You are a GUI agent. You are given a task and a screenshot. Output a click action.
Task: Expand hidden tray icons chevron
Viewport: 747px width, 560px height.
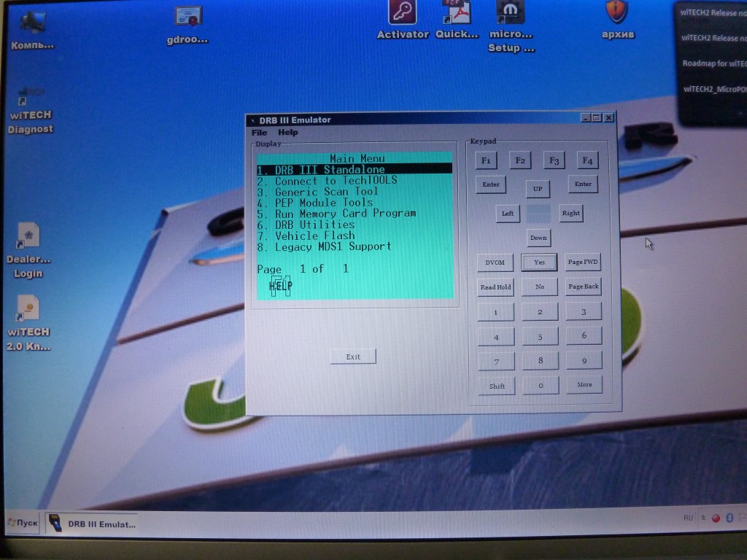tap(703, 518)
